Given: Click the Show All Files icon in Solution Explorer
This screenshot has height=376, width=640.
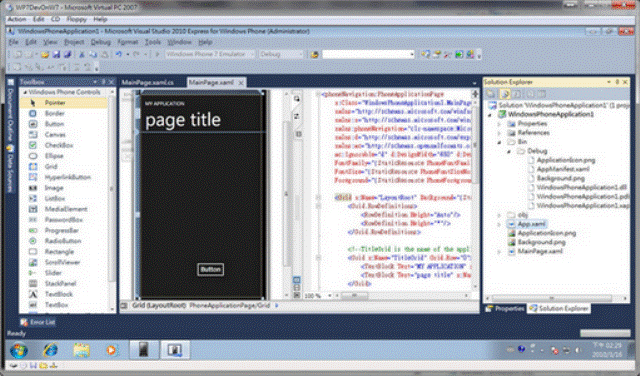Looking at the screenshot, I should [x=505, y=94].
